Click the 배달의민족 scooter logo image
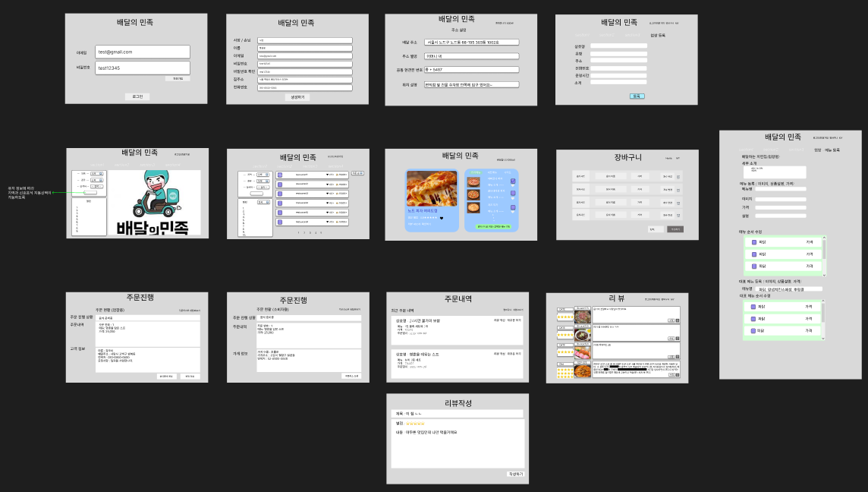868x492 pixels. coord(155,202)
